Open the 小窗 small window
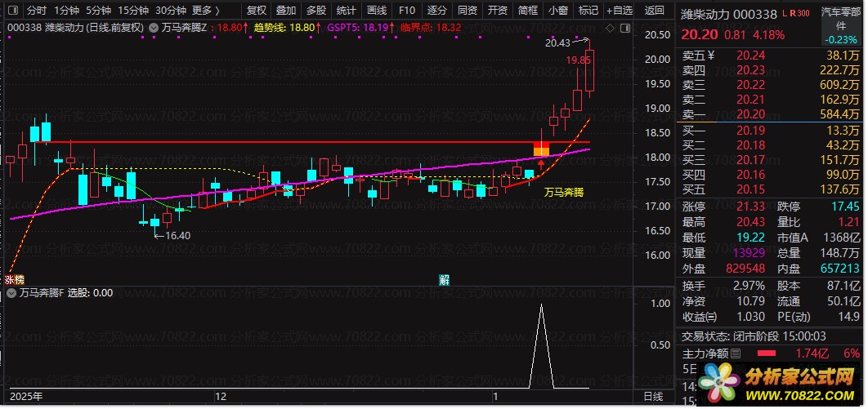This screenshot has height=409, width=868. click(557, 11)
